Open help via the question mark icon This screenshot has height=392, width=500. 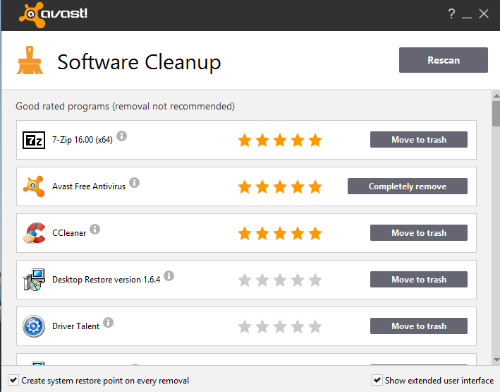point(452,14)
